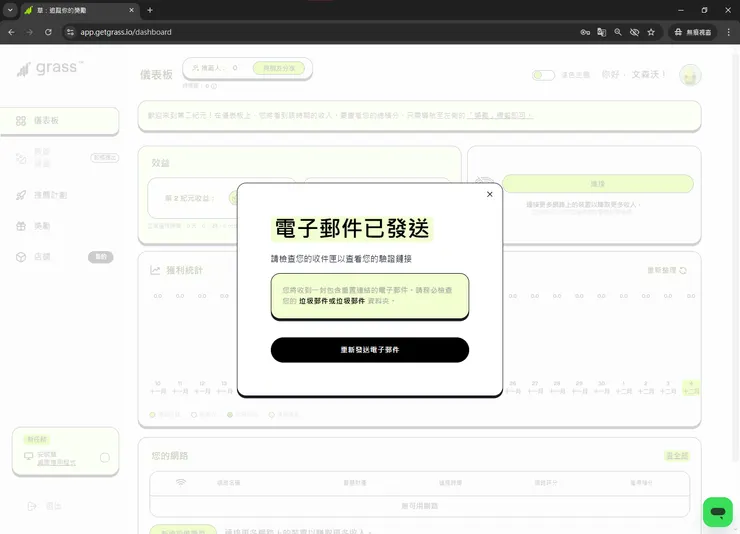740x534 pixels.
Task: Open the Chrome three-dot menu
Action: coord(728,32)
